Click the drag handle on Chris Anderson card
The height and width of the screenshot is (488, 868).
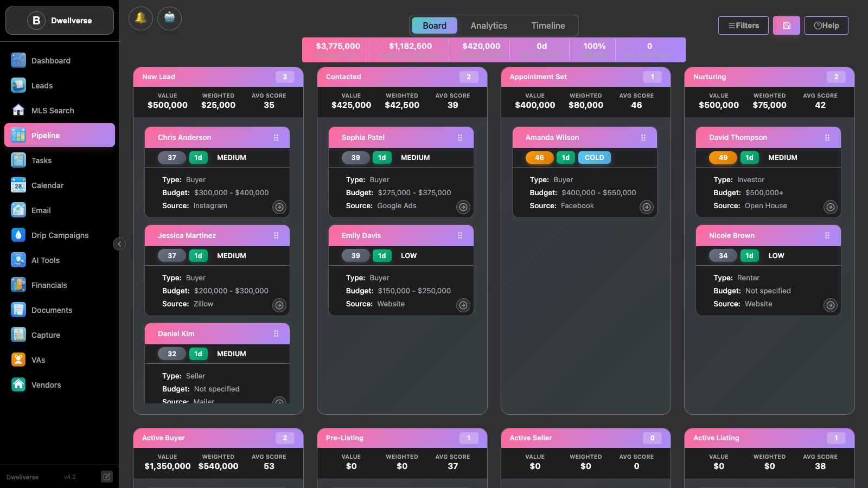pos(276,138)
